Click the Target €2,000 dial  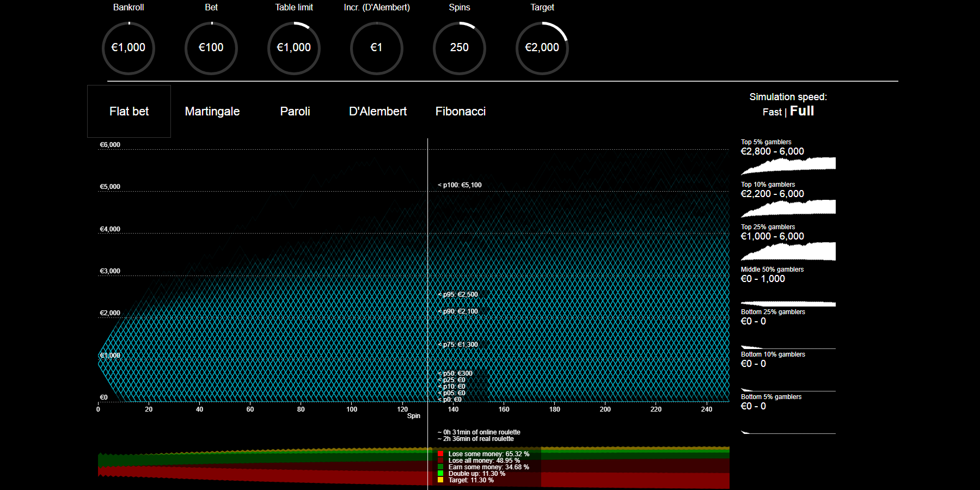(x=542, y=48)
